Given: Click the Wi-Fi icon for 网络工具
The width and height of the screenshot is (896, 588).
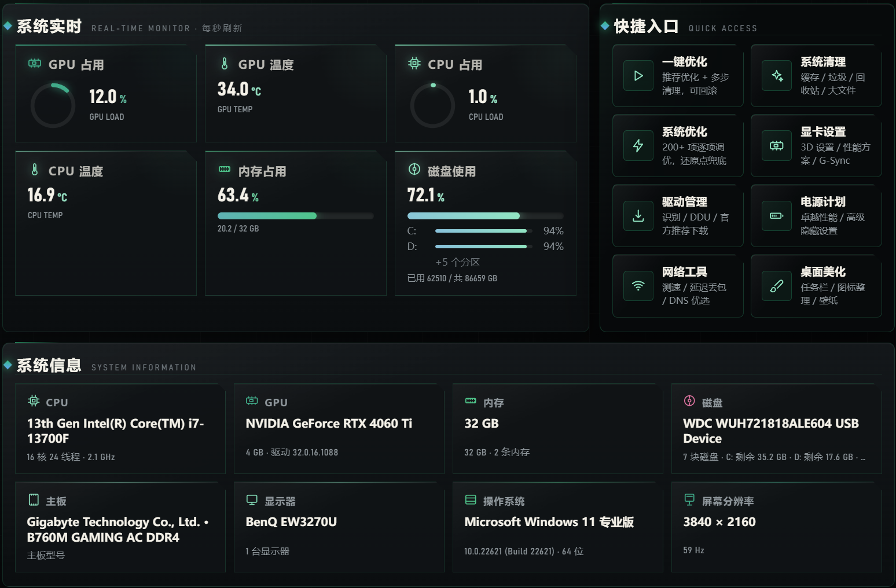Looking at the screenshot, I should tap(638, 286).
